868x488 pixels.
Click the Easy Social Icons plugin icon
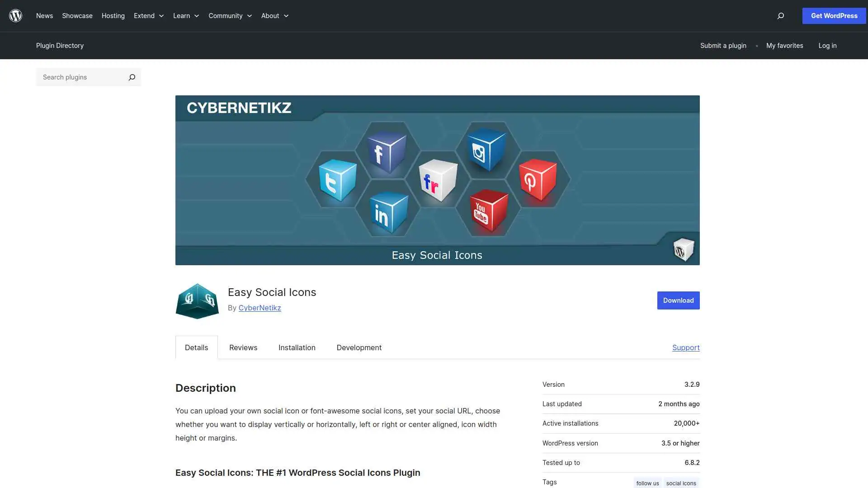click(x=197, y=301)
